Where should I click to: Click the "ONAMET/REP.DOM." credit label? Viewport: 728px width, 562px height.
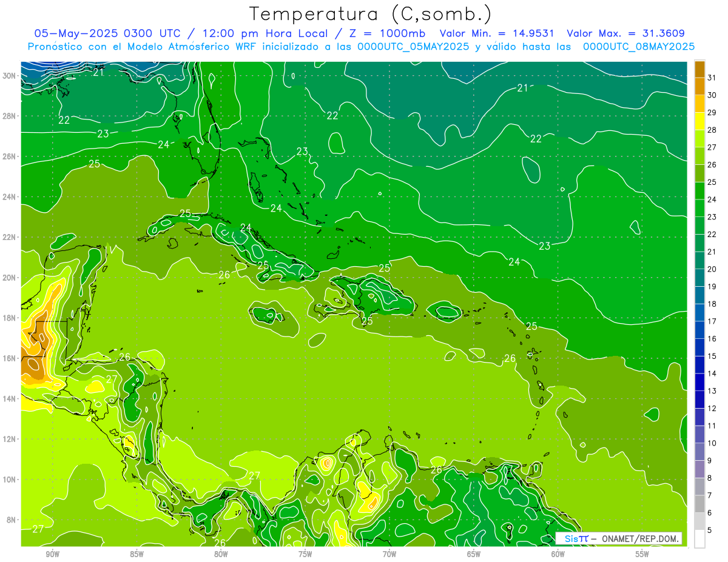[640, 538]
